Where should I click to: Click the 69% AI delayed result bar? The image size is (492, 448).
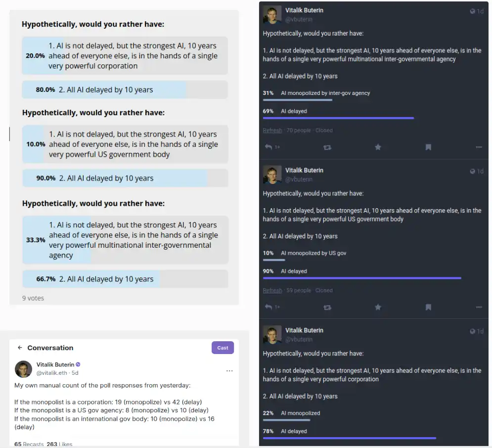coord(338,118)
